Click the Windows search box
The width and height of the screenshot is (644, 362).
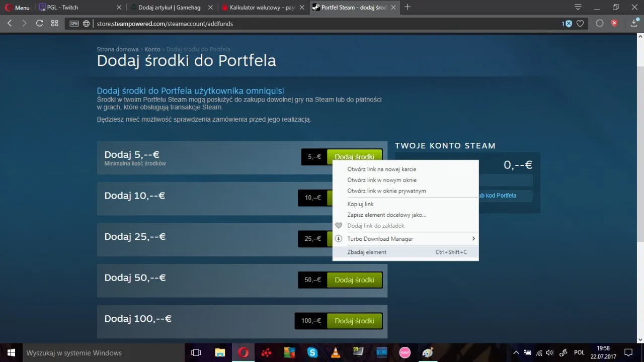coord(104,353)
